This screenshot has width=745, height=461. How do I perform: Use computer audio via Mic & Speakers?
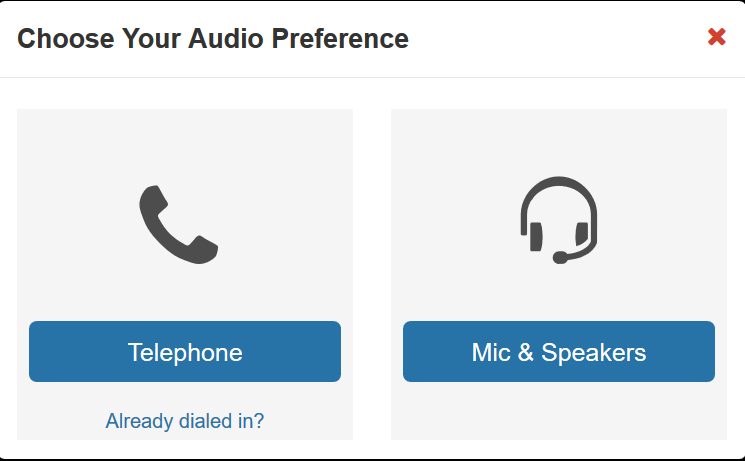tap(559, 352)
